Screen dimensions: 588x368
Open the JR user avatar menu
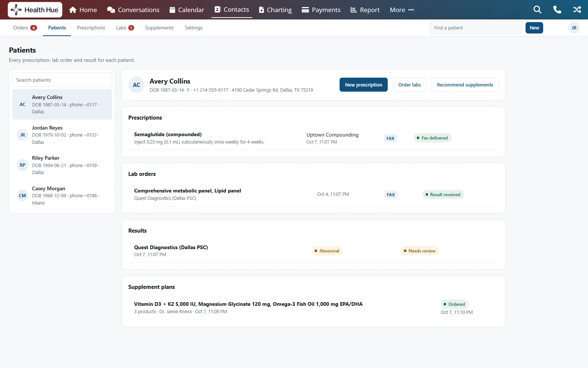click(x=574, y=28)
